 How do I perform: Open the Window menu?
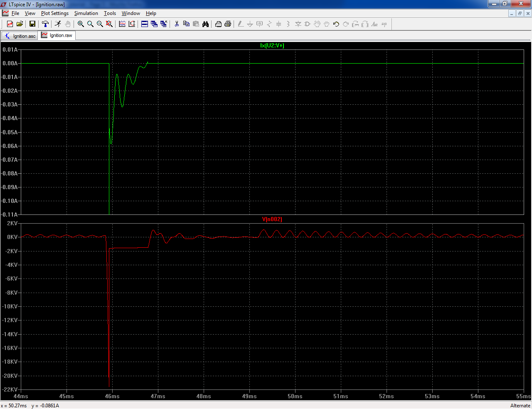click(x=131, y=13)
